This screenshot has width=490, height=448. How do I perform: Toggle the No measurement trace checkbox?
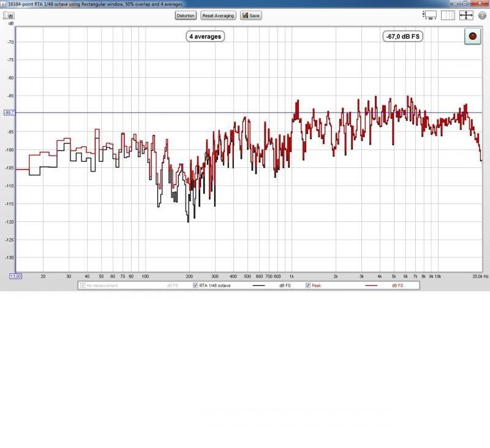[x=83, y=286]
